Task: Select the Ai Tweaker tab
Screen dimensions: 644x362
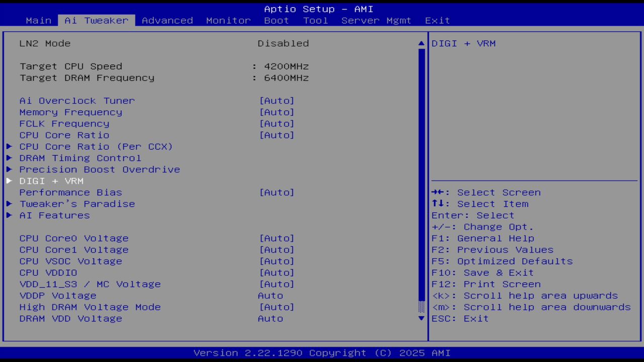Action: (97, 21)
